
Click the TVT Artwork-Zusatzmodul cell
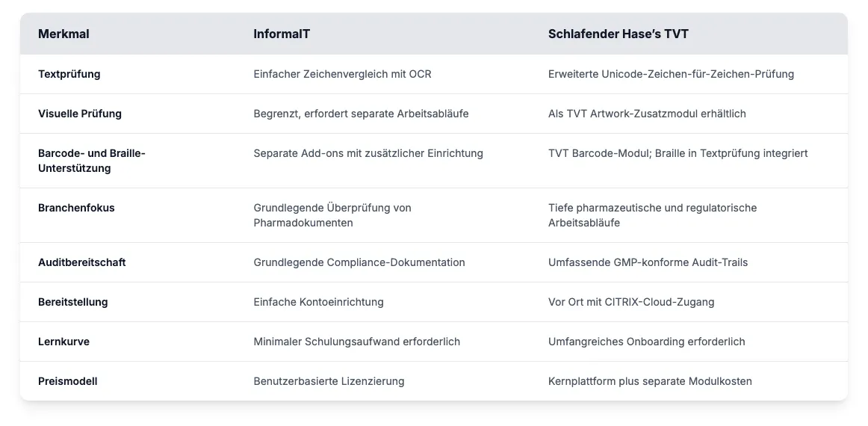pyautogui.click(x=647, y=114)
